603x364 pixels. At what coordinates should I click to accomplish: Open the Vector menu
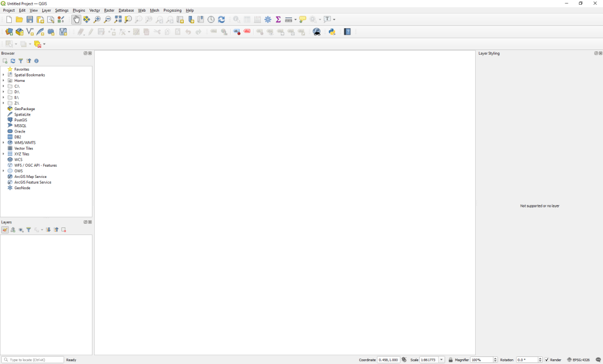pyautogui.click(x=94, y=10)
